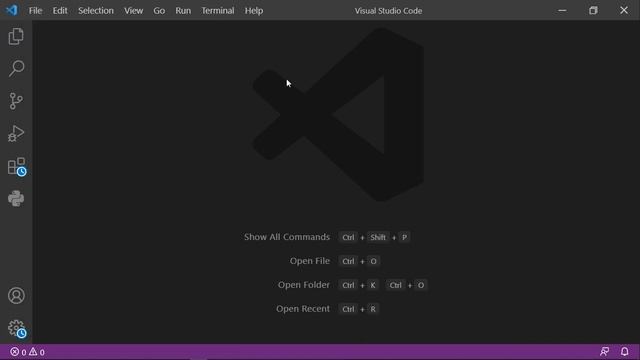Screen dimensions: 640x360
Task: Open the File menu
Action: (35, 11)
